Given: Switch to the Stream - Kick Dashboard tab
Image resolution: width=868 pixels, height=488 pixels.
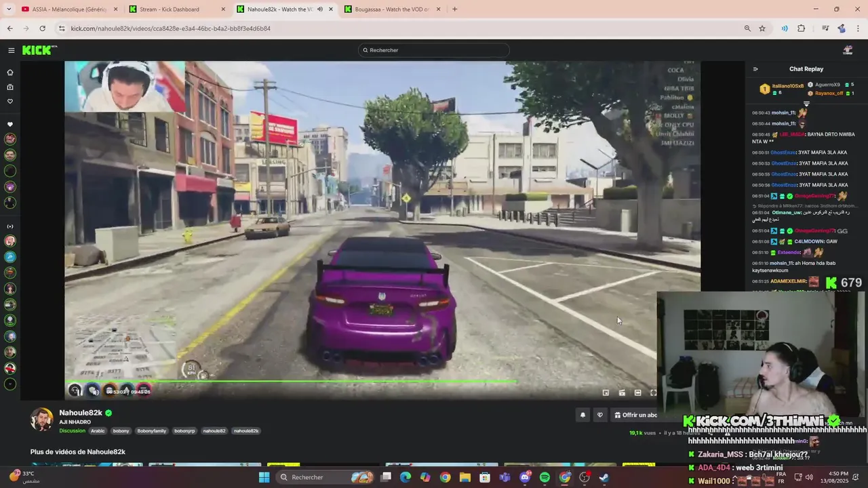Looking at the screenshot, I should pos(177,9).
